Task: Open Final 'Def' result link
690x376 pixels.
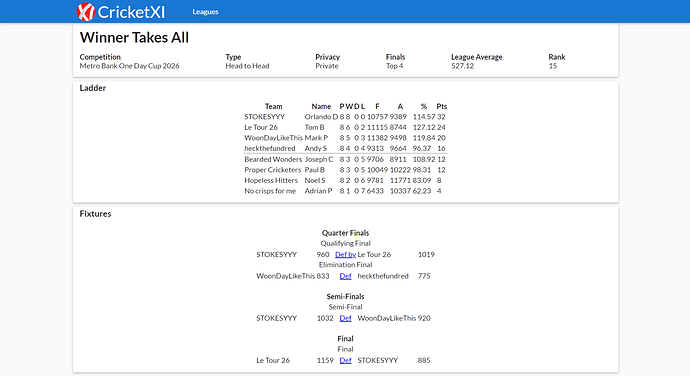Action: pos(345,361)
